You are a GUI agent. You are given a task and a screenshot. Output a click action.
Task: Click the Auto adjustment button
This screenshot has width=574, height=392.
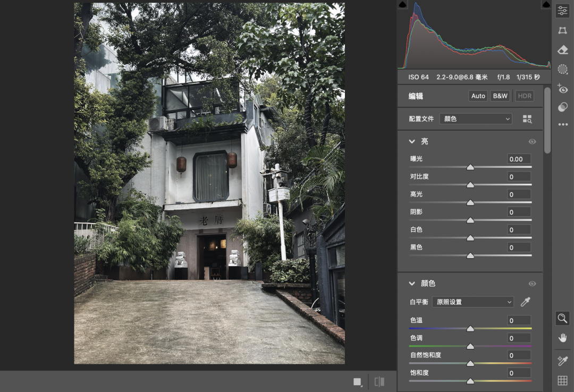tap(478, 96)
